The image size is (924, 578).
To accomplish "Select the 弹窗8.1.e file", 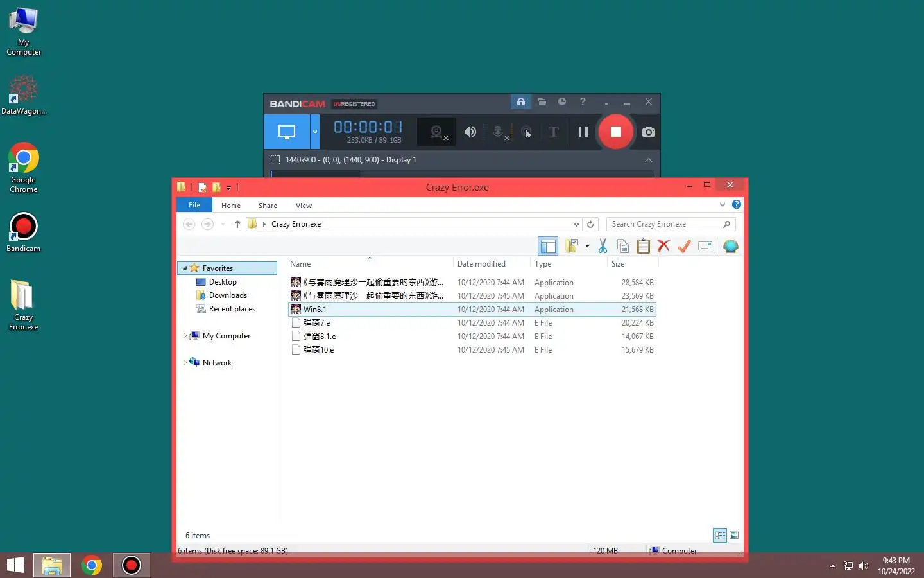I will click(472, 337).
